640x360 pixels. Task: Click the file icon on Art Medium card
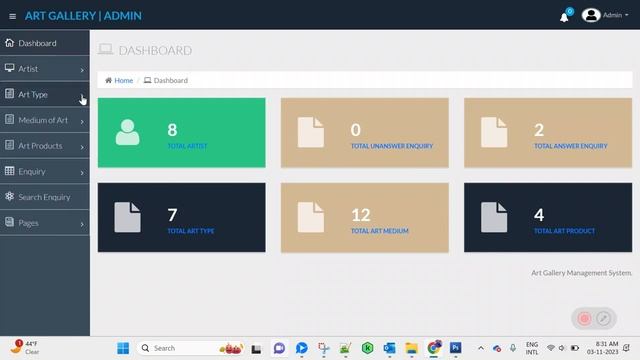(311, 217)
